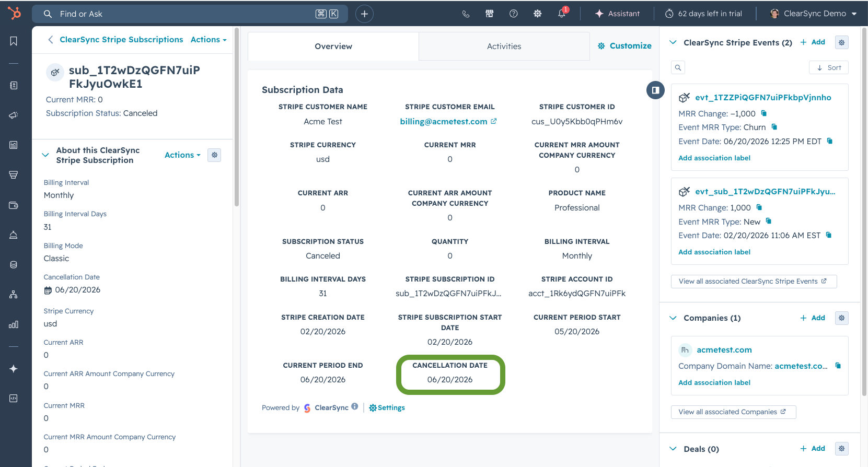Open the database Data Management sidebar icon
Image resolution: width=868 pixels, height=467 pixels.
point(14,265)
